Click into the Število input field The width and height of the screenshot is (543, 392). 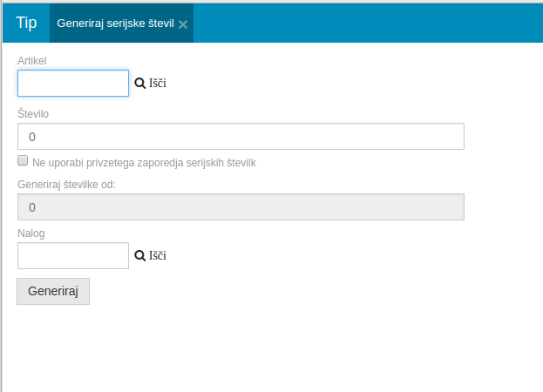coord(241,137)
